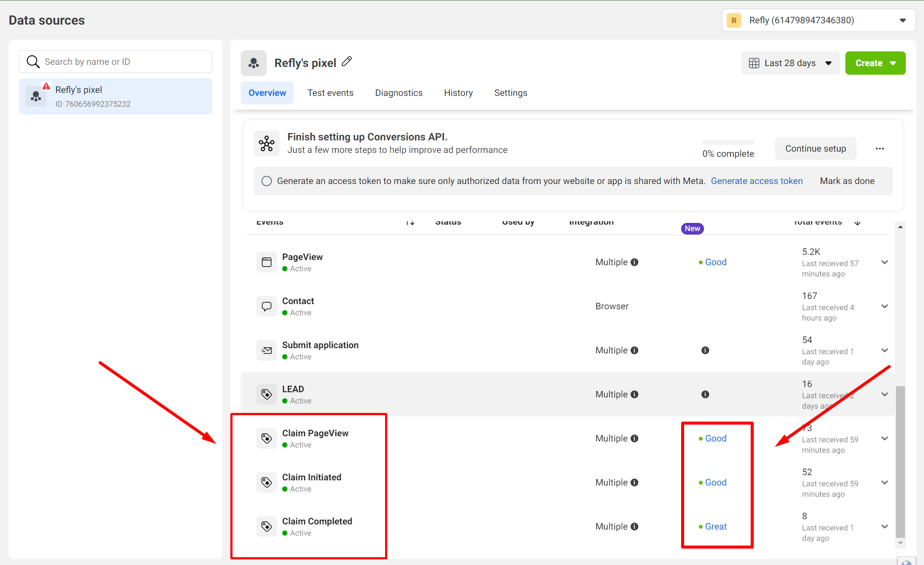Click info icon next to Submit application Multiple
924x565 pixels.
[634, 350]
